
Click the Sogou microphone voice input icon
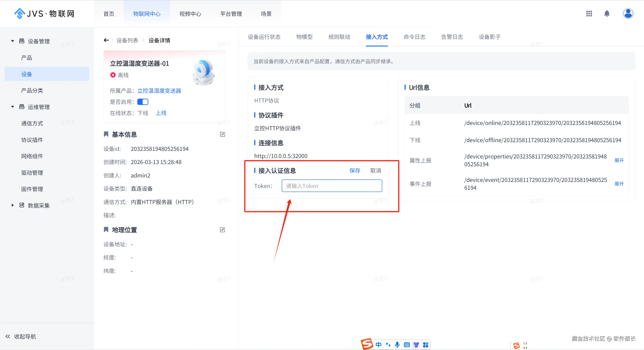tap(397, 345)
